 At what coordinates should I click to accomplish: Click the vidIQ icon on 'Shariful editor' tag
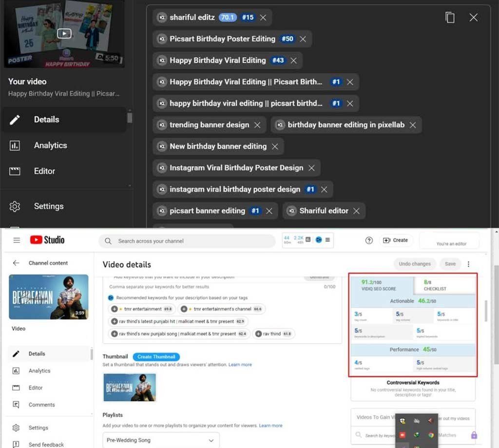point(291,211)
